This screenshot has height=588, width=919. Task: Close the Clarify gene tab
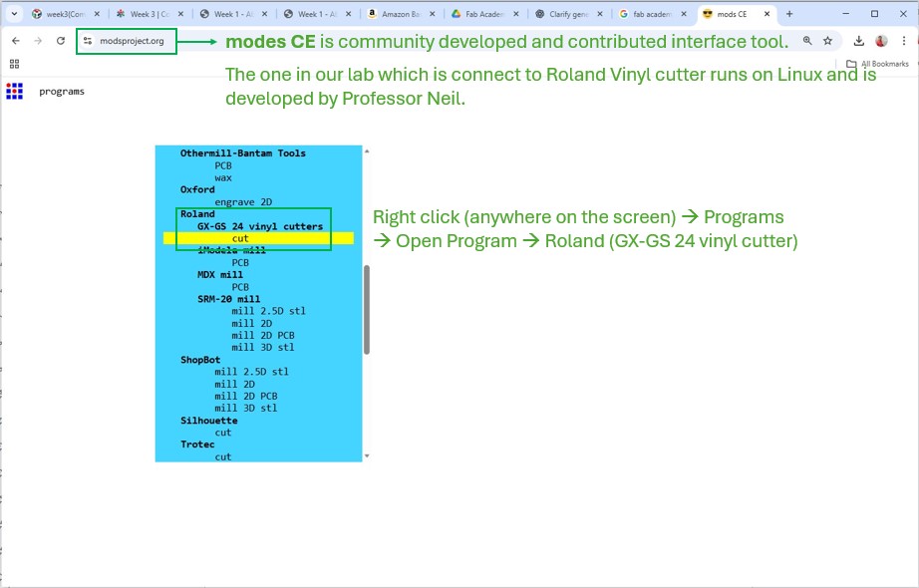600,14
